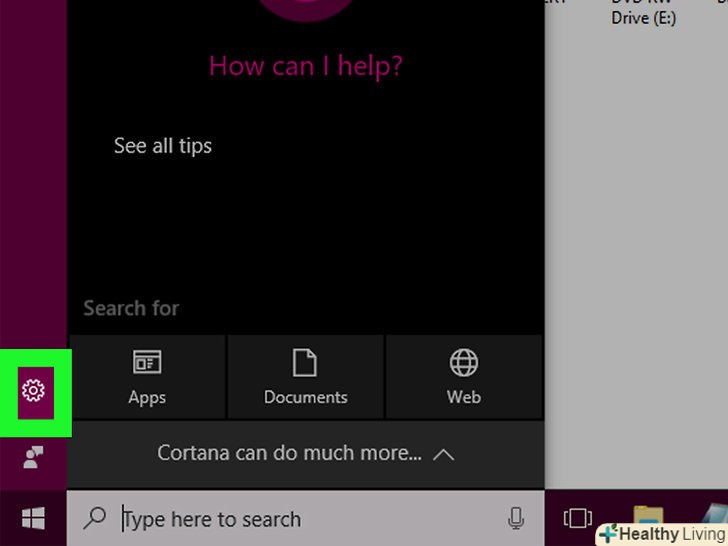Screen dimensions: 728x546
Task: Open Task View from the taskbar
Action: (577, 518)
